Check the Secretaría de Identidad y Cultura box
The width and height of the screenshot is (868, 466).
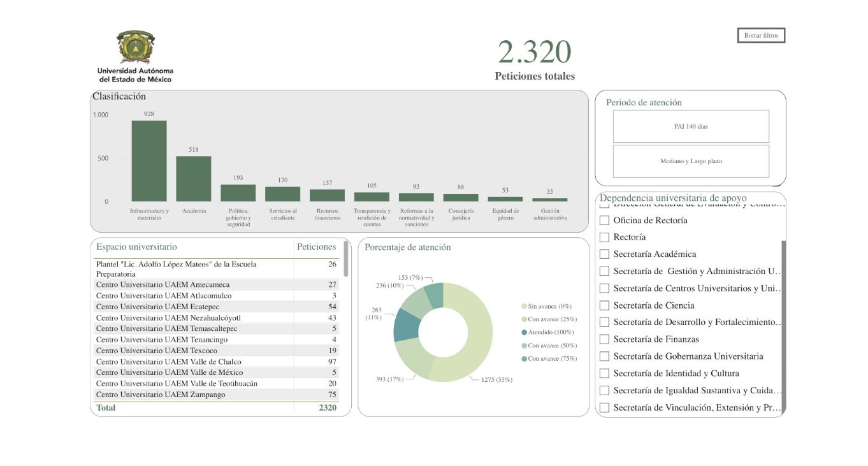point(605,374)
